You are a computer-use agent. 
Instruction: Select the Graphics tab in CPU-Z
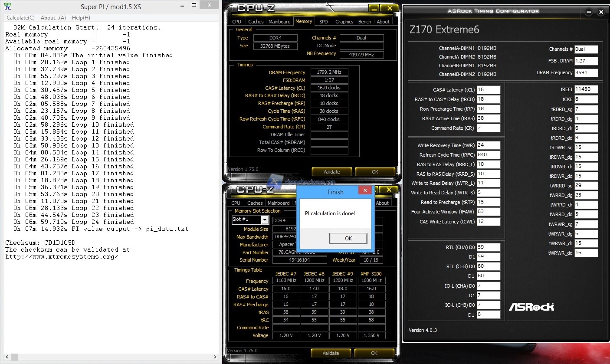coord(344,22)
